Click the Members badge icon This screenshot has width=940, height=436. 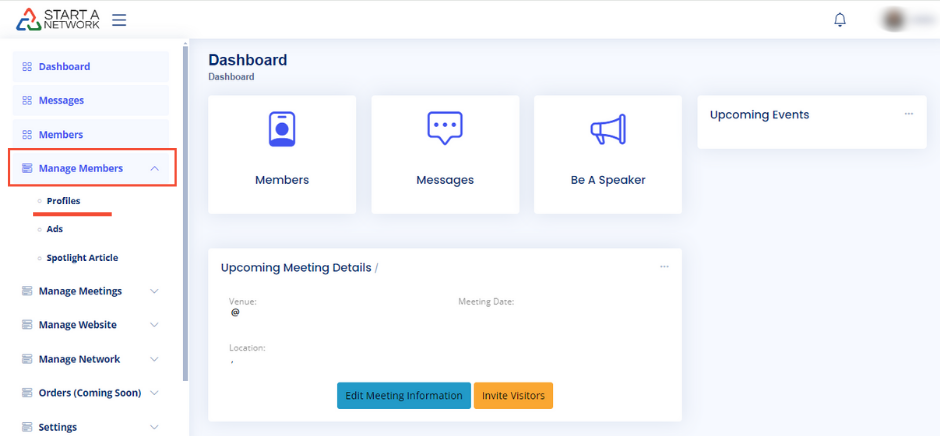coord(282,130)
